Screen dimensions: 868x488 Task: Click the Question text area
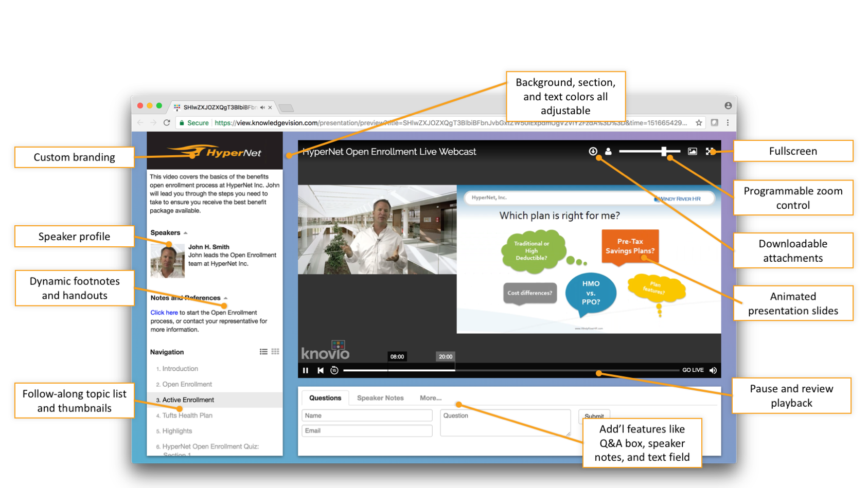505,423
